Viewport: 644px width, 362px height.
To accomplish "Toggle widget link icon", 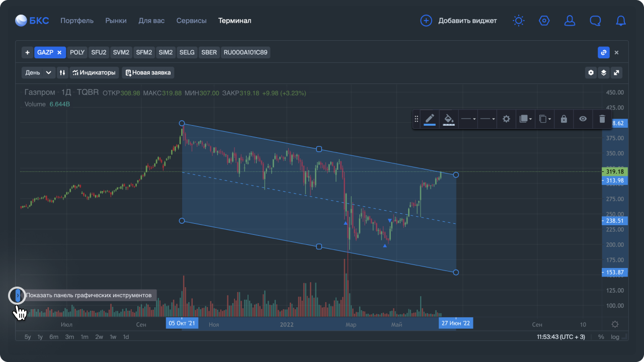I will [603, 52].
